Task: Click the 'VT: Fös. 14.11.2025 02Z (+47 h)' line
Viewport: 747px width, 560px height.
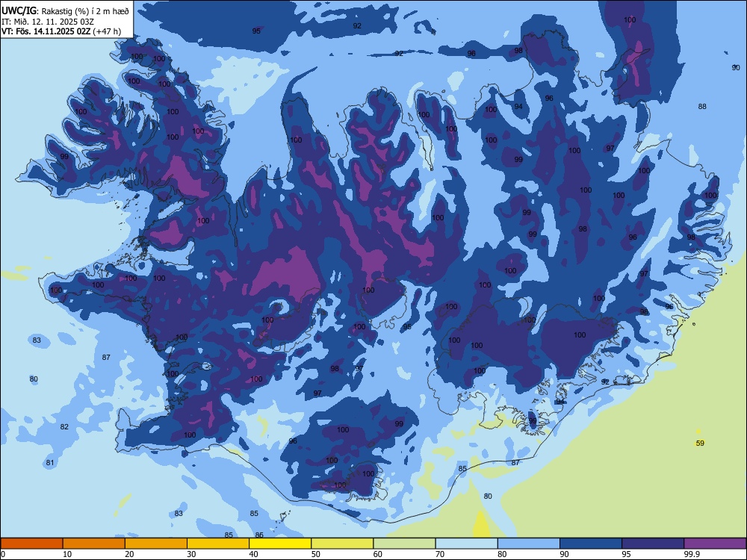Action: (x=61, y=31)
